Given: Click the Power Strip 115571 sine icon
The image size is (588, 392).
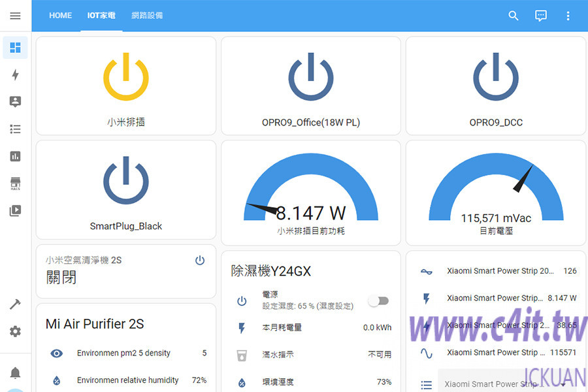Looking at the screenshot, I should tap(427, 353).
